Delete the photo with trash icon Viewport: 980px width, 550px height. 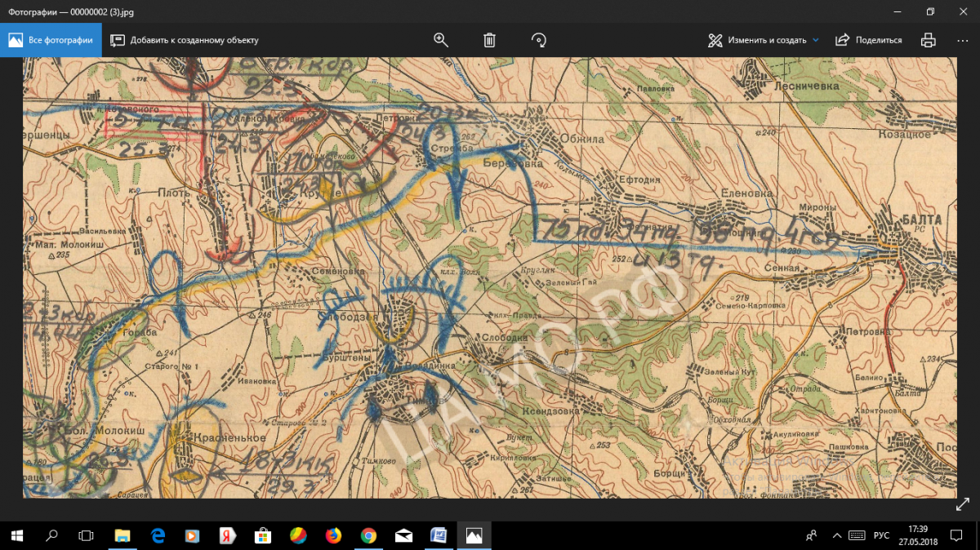(489, 40)
